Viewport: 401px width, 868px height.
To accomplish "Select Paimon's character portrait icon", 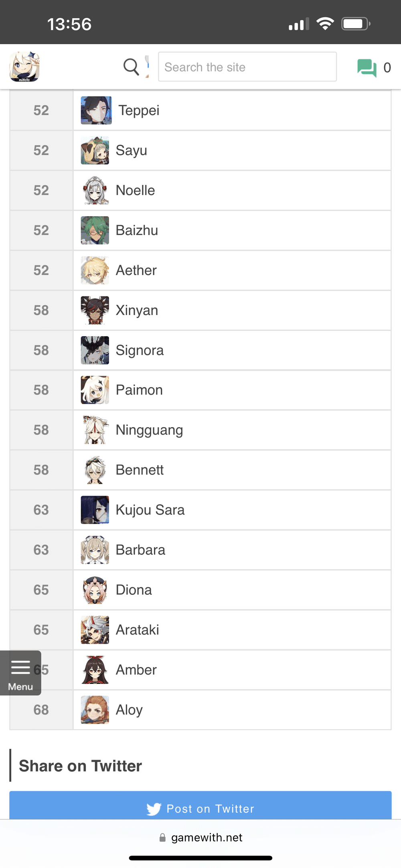I will pyautogui.click(x=95, y=389).
